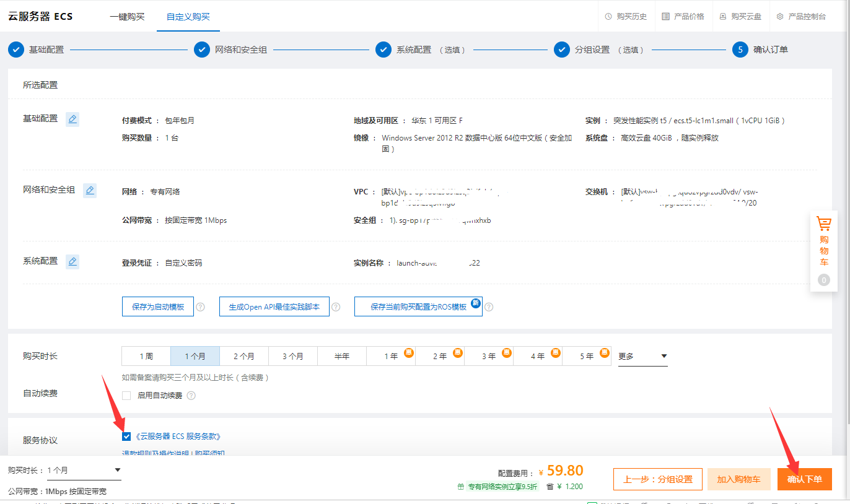Click 生成Open API最佳实践脚本 button
The image size is (850, 504).
point(274,306)
